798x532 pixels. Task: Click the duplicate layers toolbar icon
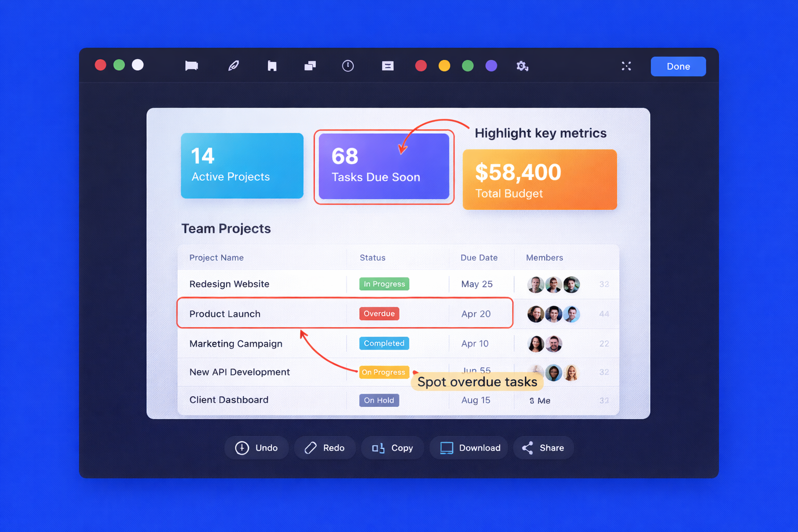click(x=310, y=66)
